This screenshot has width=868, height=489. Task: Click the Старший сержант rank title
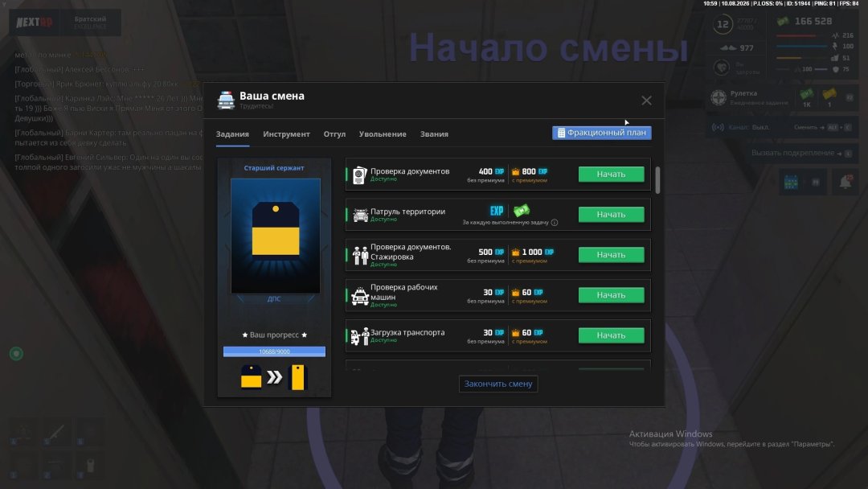tap(274, 168)
